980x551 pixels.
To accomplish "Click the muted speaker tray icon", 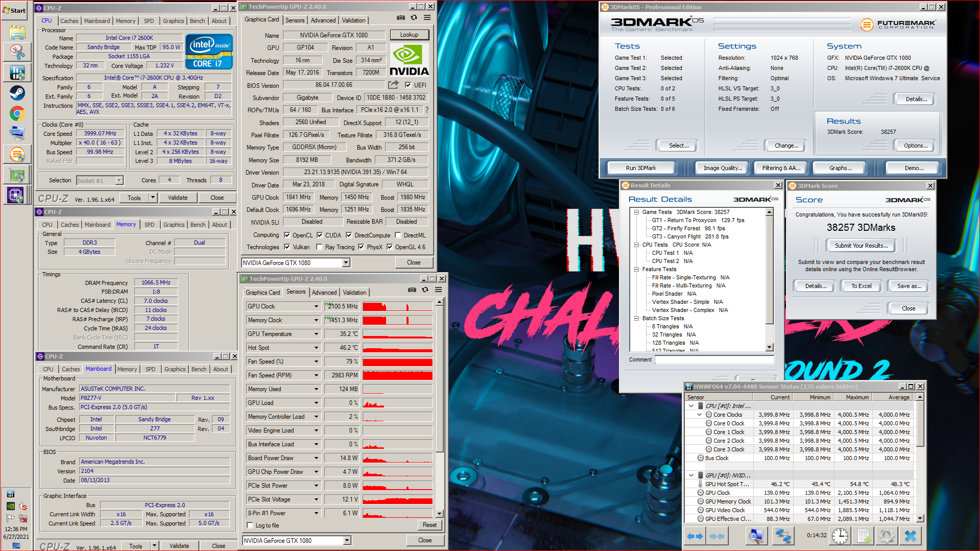I will pos(22,506).
